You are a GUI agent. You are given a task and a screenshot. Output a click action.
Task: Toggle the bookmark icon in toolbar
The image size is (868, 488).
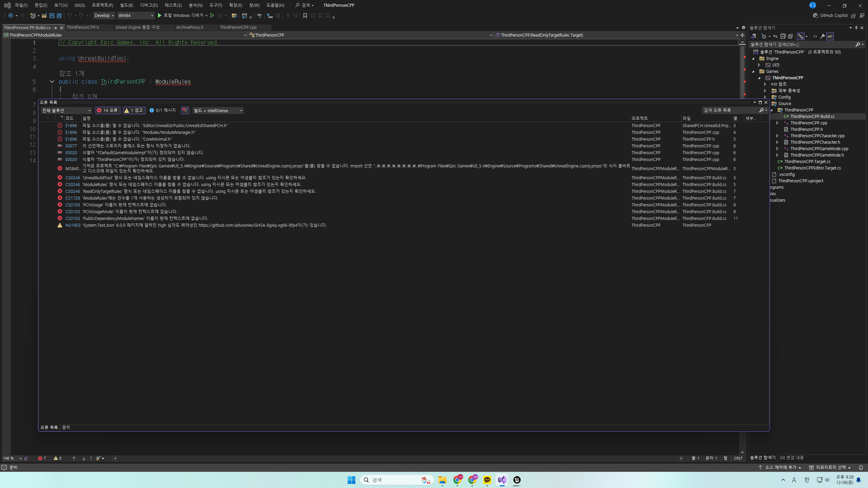click(305, 16)
